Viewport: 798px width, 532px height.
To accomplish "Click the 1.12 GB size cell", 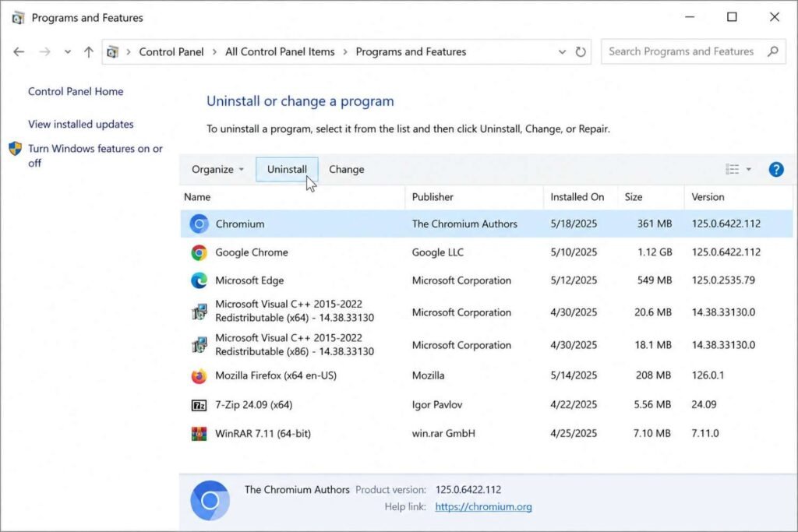I will tap(655, 252).
